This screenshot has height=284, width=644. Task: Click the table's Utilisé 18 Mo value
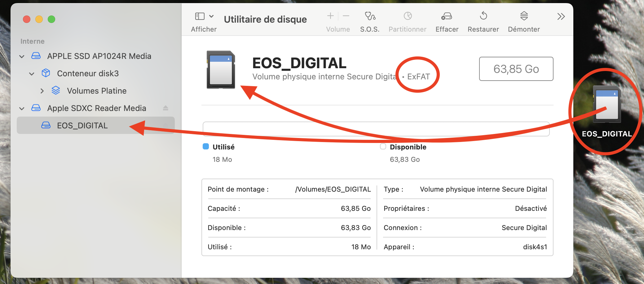pyautogui.click(x=361, y=247)
